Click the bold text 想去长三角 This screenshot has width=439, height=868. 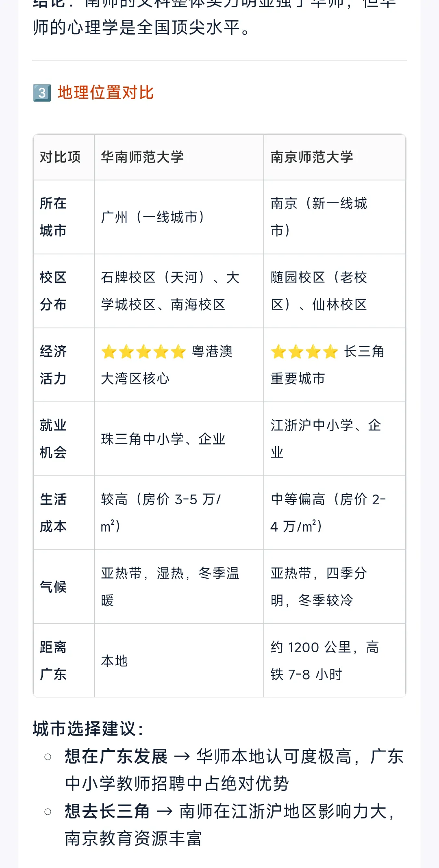coord(107,812)
